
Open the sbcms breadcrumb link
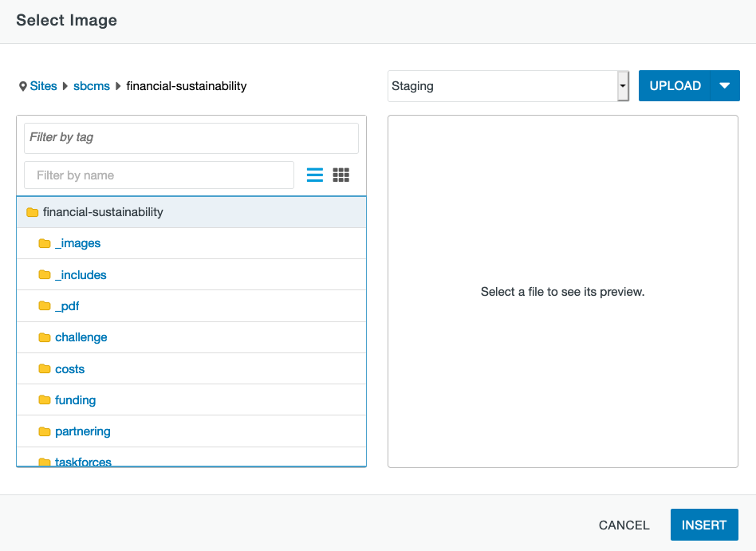[x=91, y=85]
